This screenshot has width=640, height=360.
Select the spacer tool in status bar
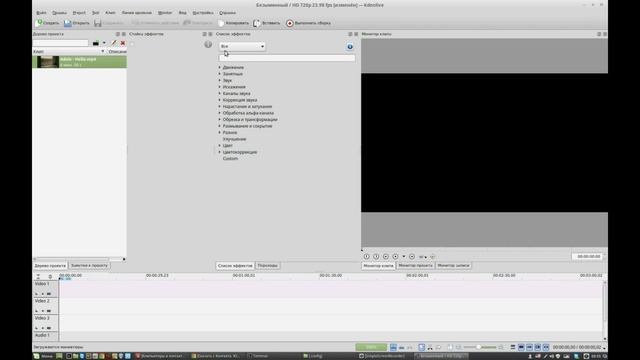point(439,347)
